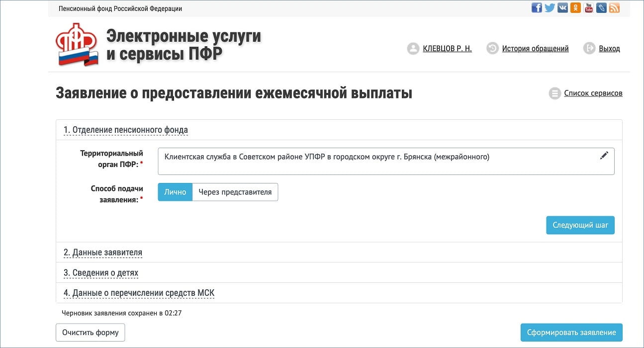Click the LiveJournal pencil icon
644x348 pixels.
click(601, 7)
